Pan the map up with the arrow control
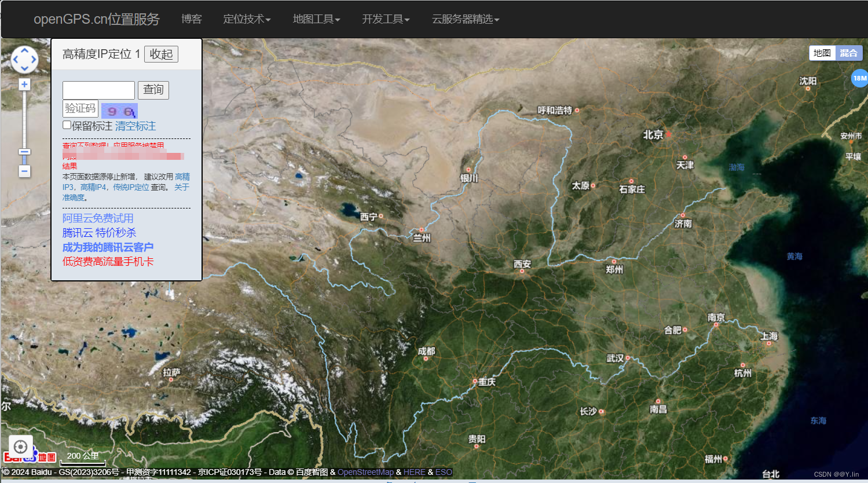868x483 pixels. point(24,50)
